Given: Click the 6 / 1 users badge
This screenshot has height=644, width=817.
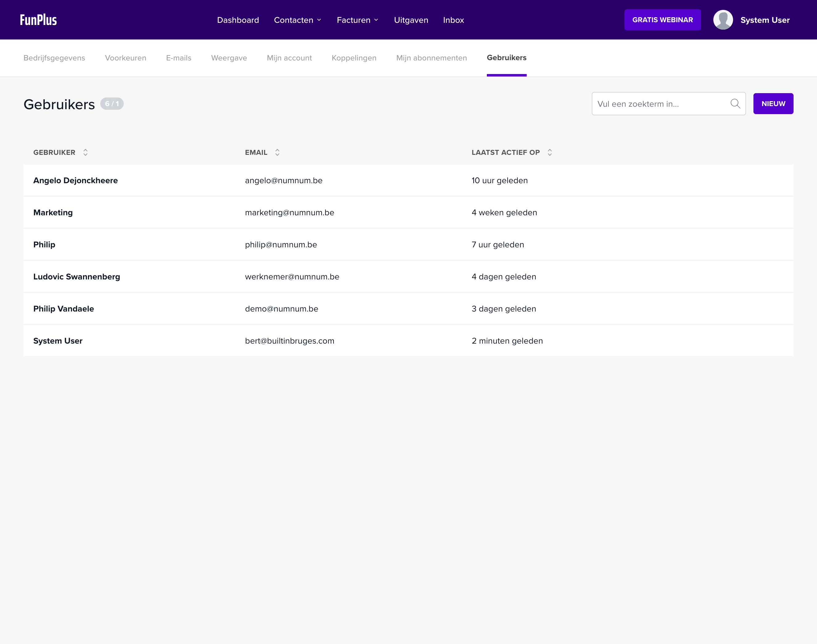Looking at the screenshot, I should coord(112,104).
